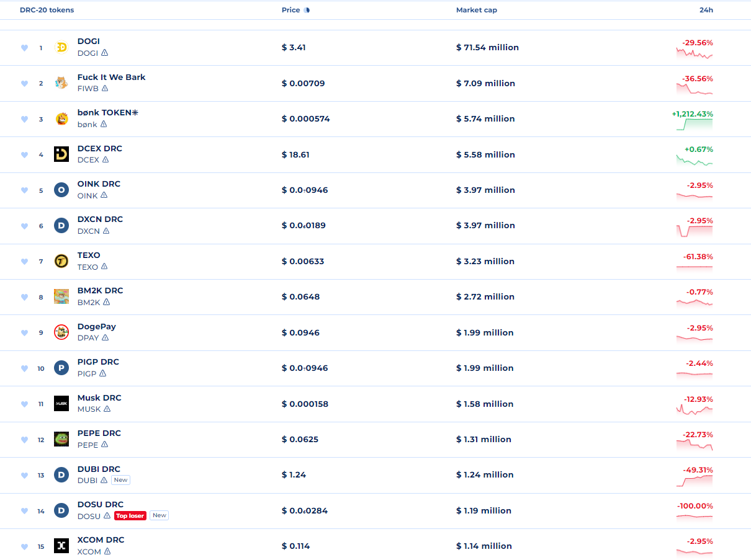This screenshot has width=751, height=560.
Task: Click the DOGI token logo
Action: 61,47
